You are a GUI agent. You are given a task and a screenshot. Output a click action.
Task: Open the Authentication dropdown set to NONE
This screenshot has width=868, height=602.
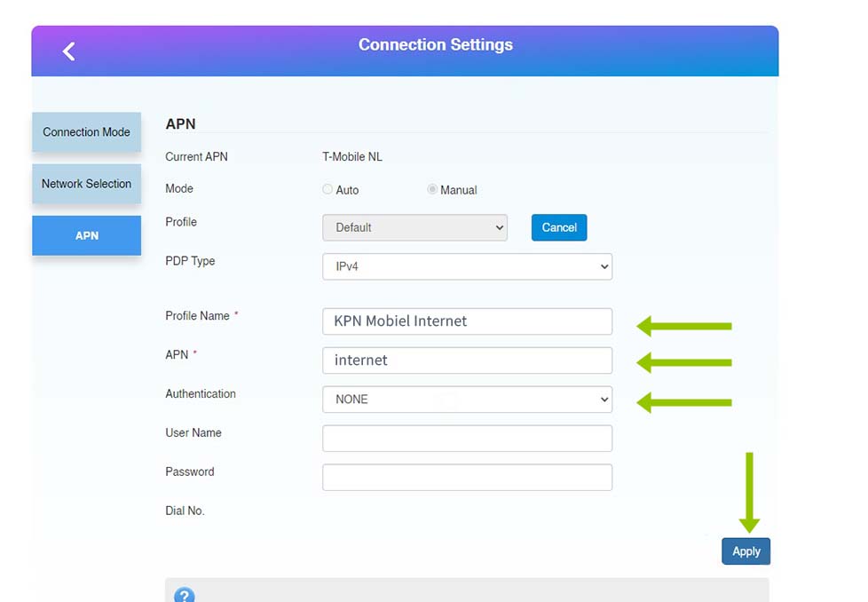tap(467, 400)
